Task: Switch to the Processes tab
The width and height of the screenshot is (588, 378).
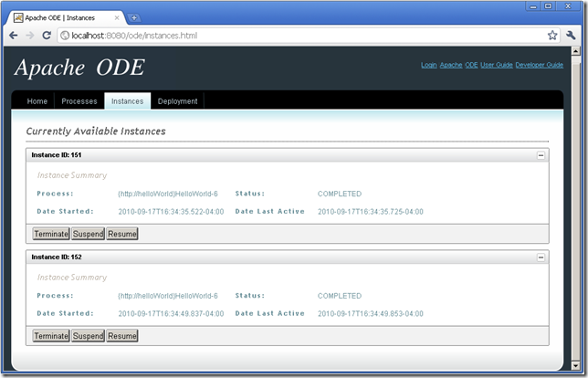Action: (79, 101)
